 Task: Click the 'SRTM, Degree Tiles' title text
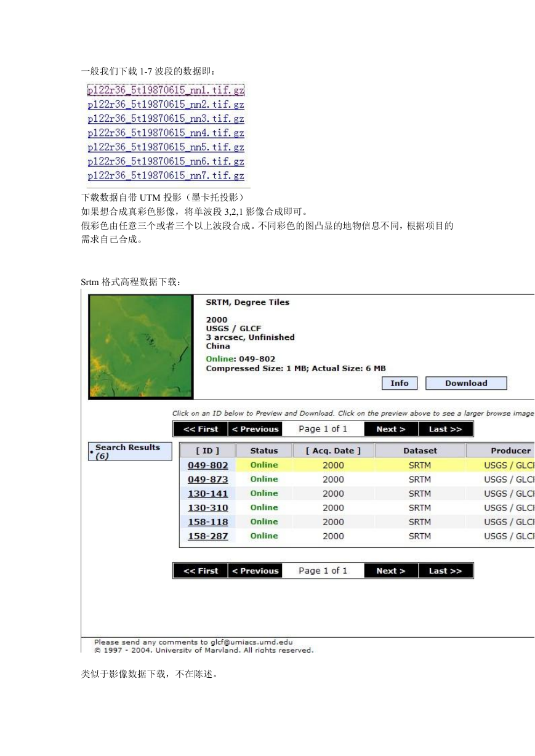(247, 302)
